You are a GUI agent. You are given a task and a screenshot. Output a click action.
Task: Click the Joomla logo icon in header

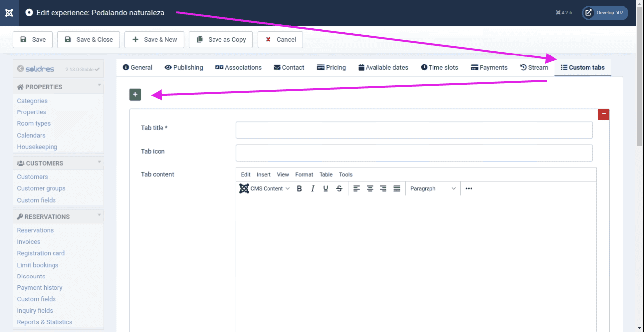pos(9,13)
